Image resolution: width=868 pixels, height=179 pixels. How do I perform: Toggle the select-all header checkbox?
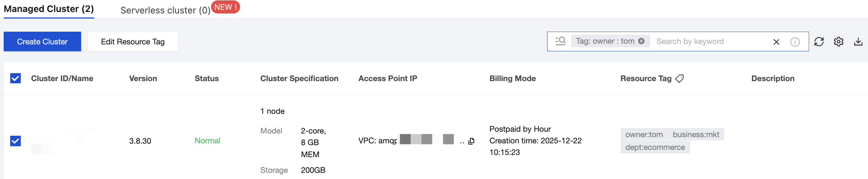(x=15, y=79)
